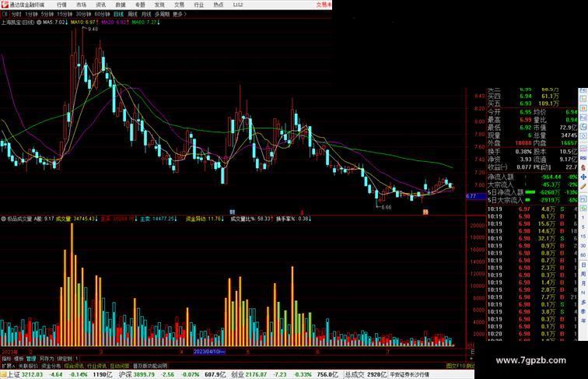Select the 30分钟 period
This screenshot has width=588, height=379.
click(x=83, y=14)
